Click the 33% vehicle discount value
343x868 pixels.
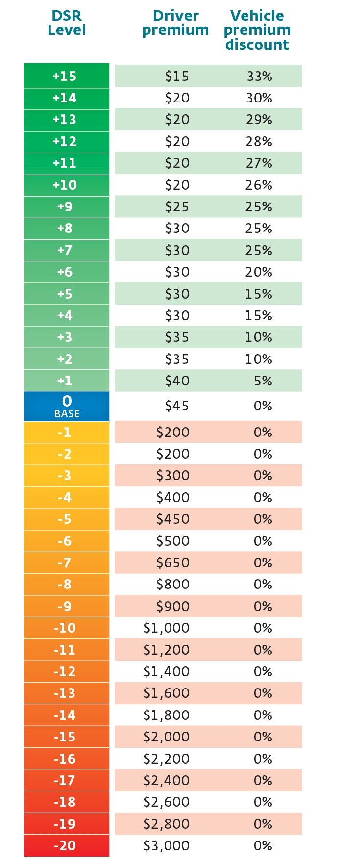pyautogui.click(x=259, y=76)
